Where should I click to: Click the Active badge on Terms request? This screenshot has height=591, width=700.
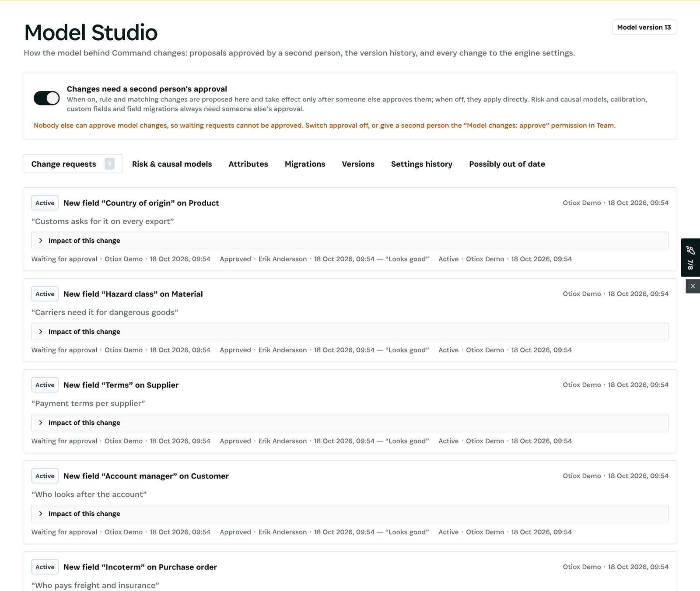click(x=45, y=385)
